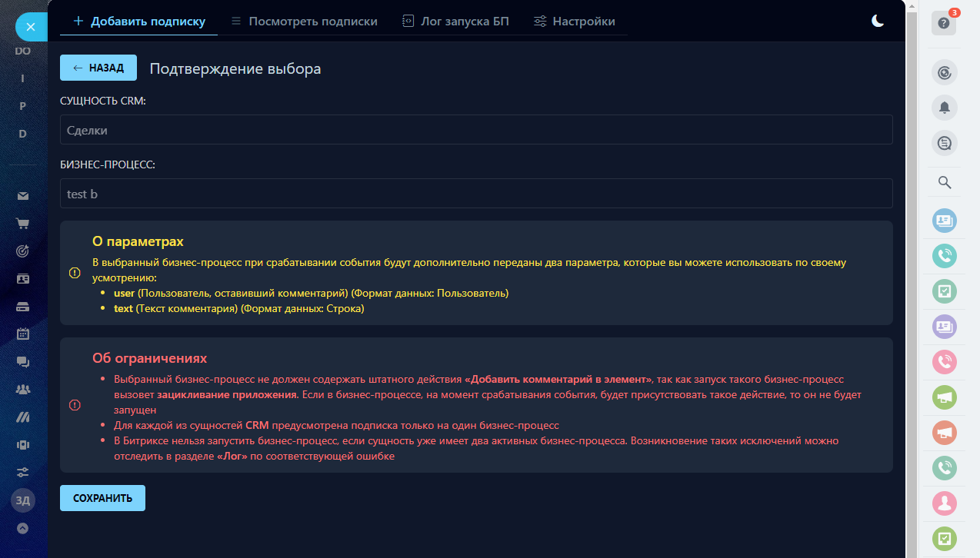The height and width of the screenshot is (558, 980).
Task: Click the text (Текст комментария) bullet line
Action: [x=238, y=309]
